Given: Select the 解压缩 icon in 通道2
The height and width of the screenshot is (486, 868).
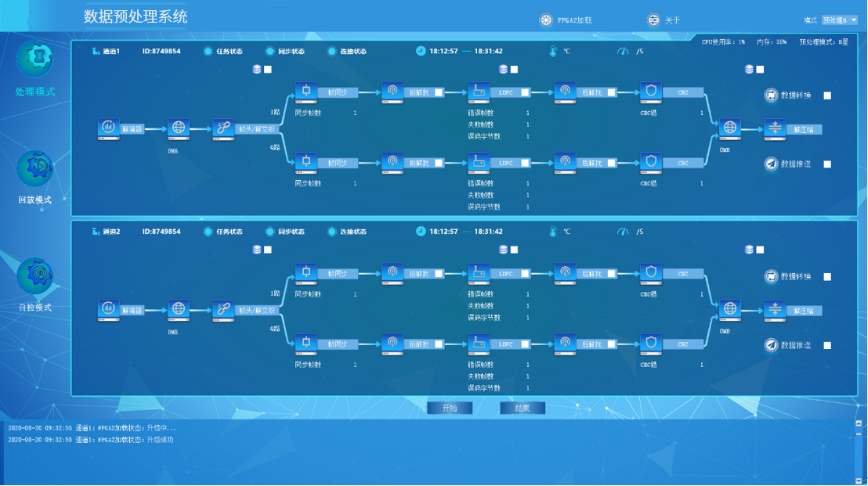Looking at the screenshot, I should click(774, 310).
